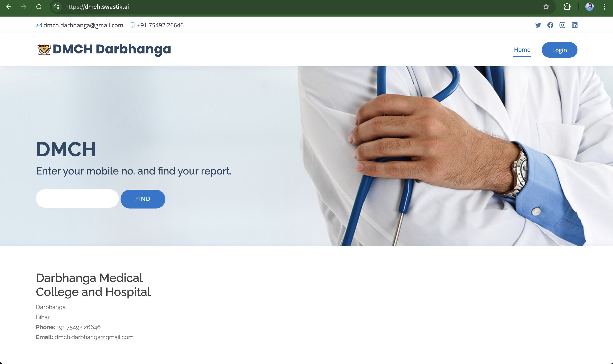Image resolution: width=613 pixels, height=364 pixels.
Task: Open the Facebook social link icon
Action: click(550, 25)
